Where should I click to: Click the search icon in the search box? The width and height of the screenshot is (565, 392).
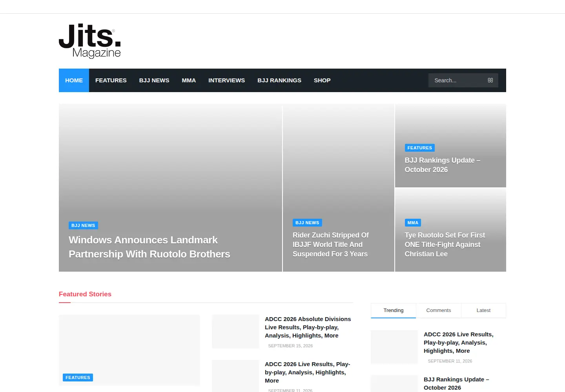point(490,80)
